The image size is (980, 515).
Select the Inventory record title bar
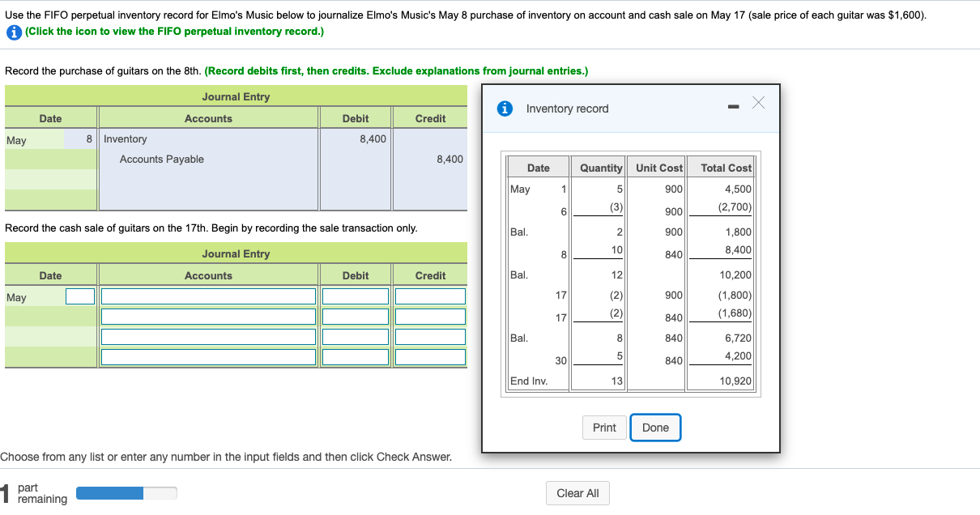tap(567, 108)
